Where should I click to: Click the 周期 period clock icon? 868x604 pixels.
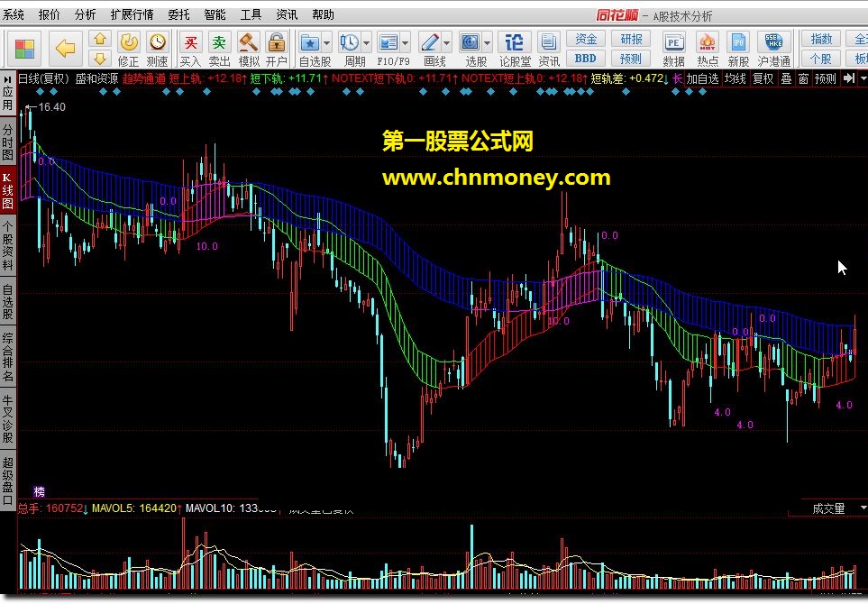350,42
